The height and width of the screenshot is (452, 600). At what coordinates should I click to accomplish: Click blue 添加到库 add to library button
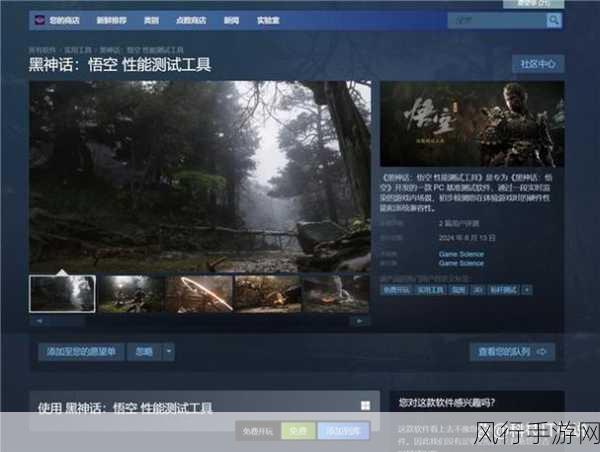(343, 431)
